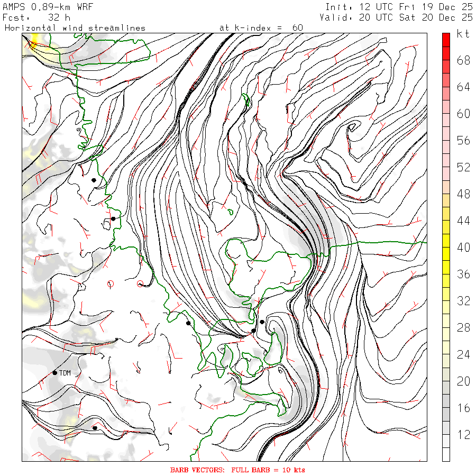This screenshot has height=476, width=476.
Task: Click the 'Fcst: 32 h' forecast hour text
Action: [36, 17]
